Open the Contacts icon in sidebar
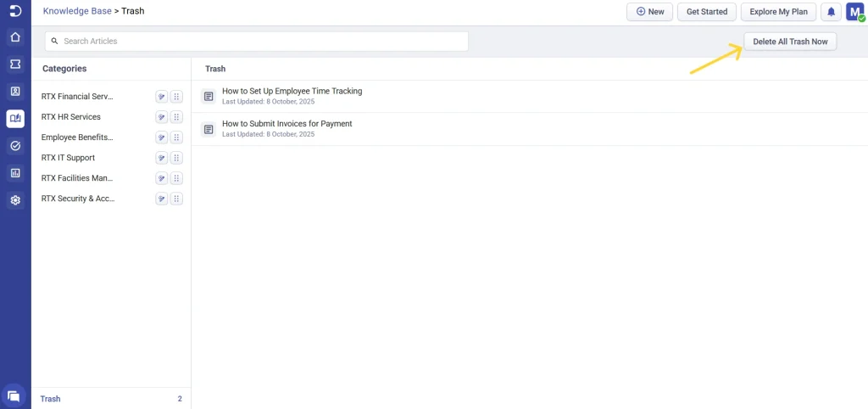Screen dimensions: 868x409 pyautogui.click(x=14, y=91)
